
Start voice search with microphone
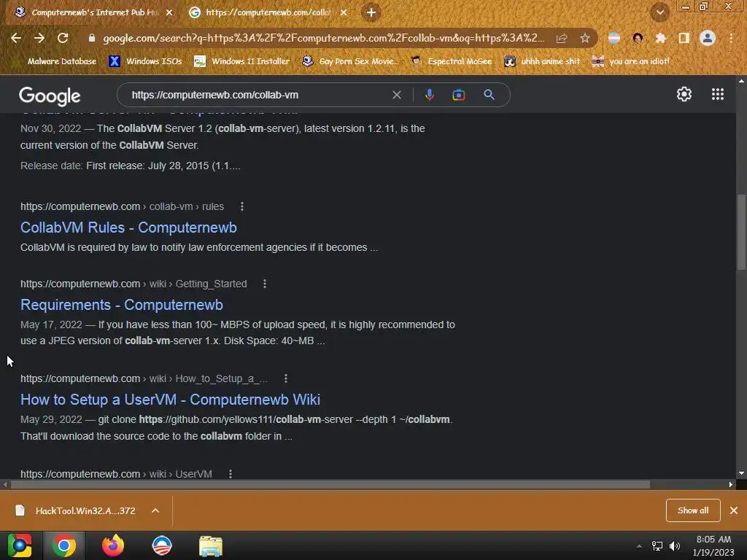pos(429,95)
